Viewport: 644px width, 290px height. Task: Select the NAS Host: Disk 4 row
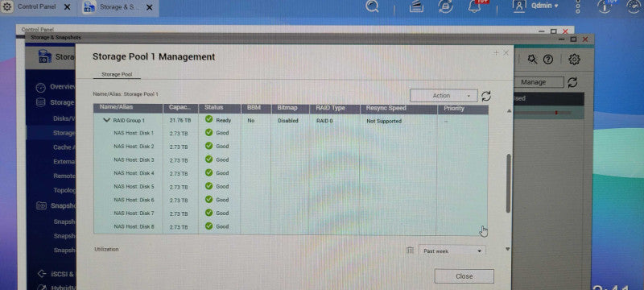(x=291, y=173)
